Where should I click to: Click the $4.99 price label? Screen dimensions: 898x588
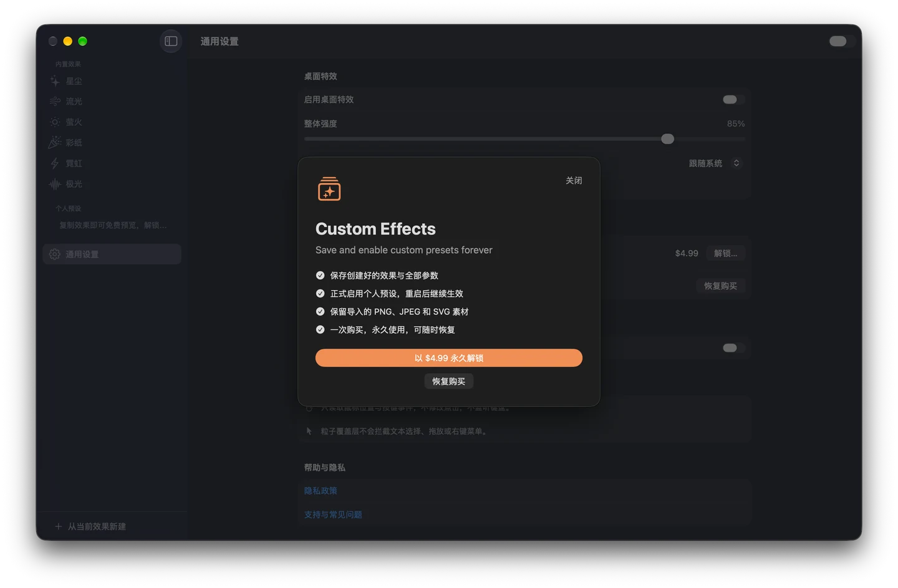click(687, 253)
